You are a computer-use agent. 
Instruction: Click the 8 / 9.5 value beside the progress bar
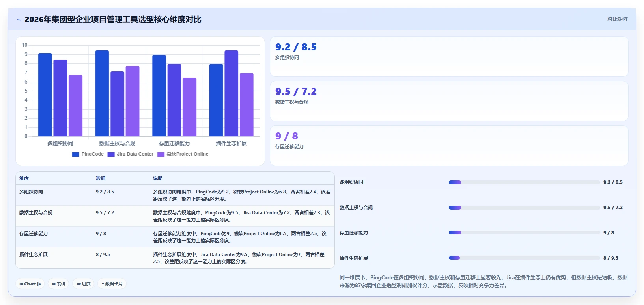tap(611, 258)
